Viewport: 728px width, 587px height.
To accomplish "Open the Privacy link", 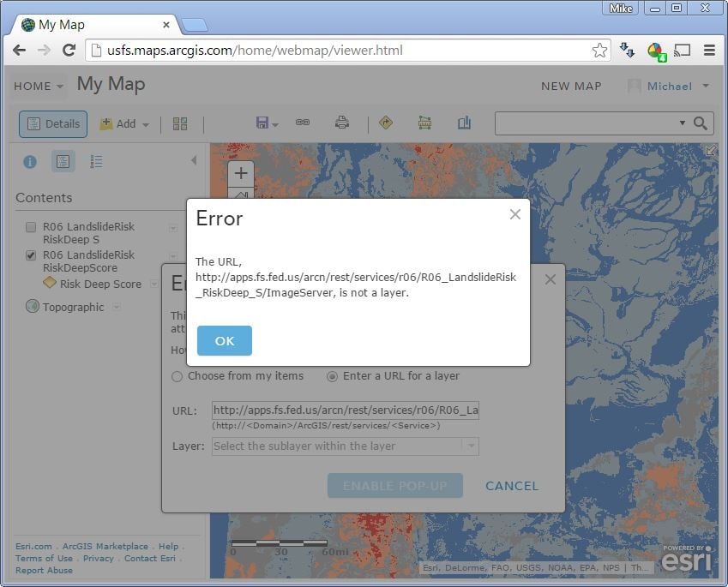I will click(99, 558).
